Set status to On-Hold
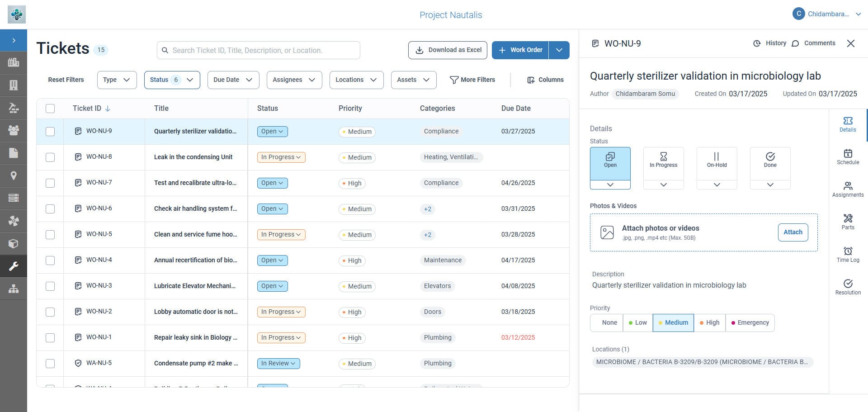The height and width of the screenshot is (412, 868). pos(717,160)
